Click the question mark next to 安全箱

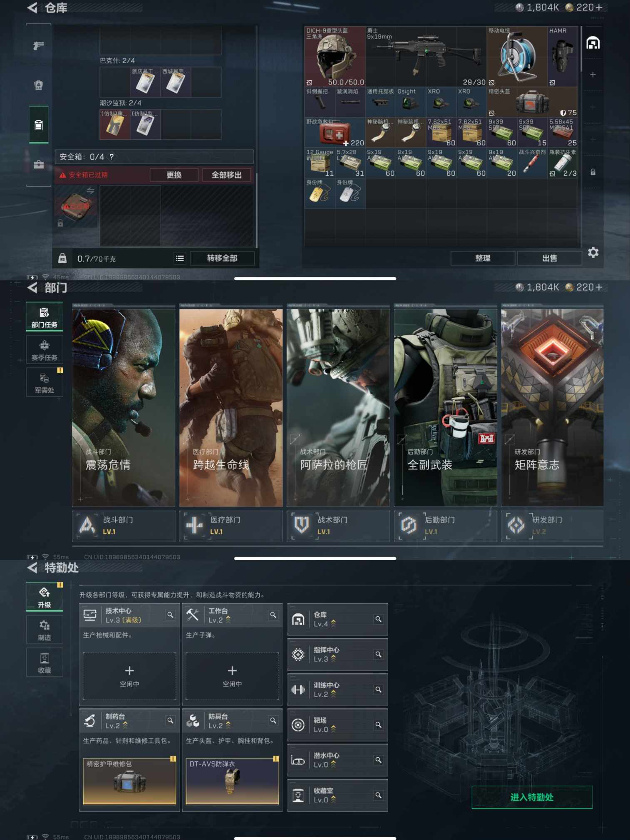point(112,157)
